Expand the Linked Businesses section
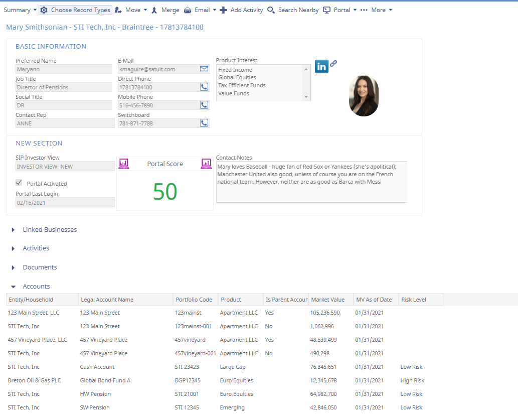 click(x=13, y=230)
